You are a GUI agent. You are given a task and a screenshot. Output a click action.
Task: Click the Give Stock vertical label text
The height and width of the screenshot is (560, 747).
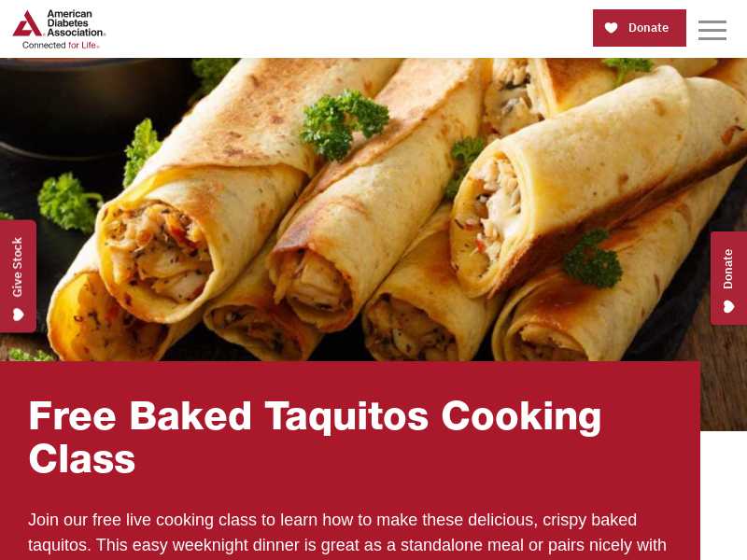pyautogui.click(x=17, y=267)
